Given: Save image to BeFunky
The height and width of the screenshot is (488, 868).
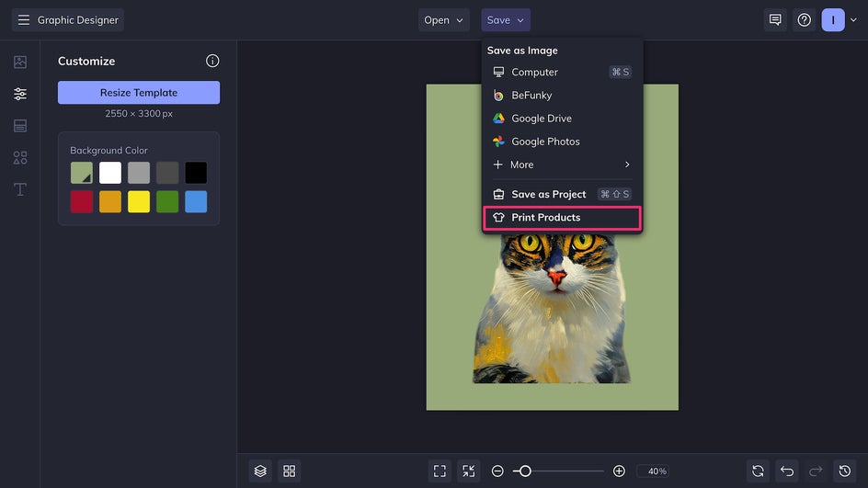Looking at the screenshot, I should (x=561, y=96).
